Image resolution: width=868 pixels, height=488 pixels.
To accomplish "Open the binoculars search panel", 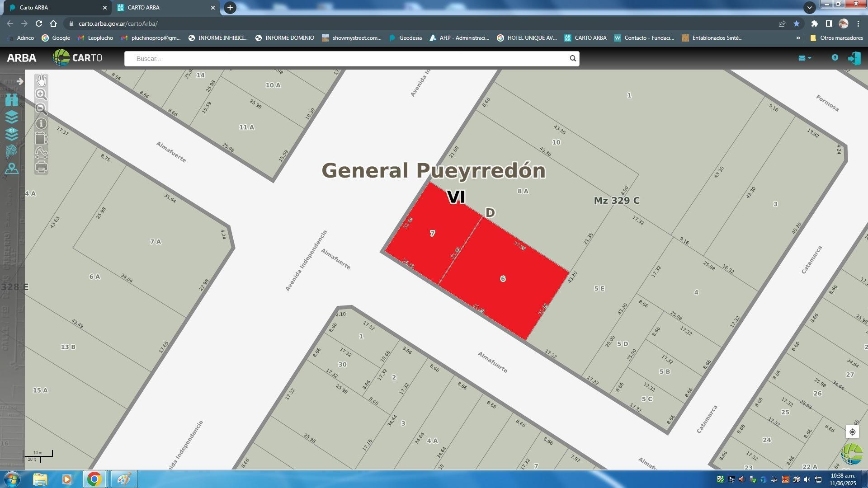I will [12, 100].
